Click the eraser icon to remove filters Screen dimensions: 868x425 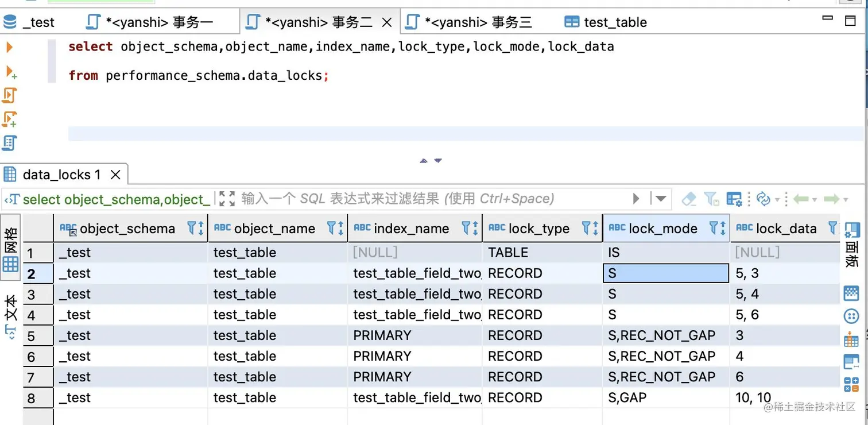(x=689, y=199)
